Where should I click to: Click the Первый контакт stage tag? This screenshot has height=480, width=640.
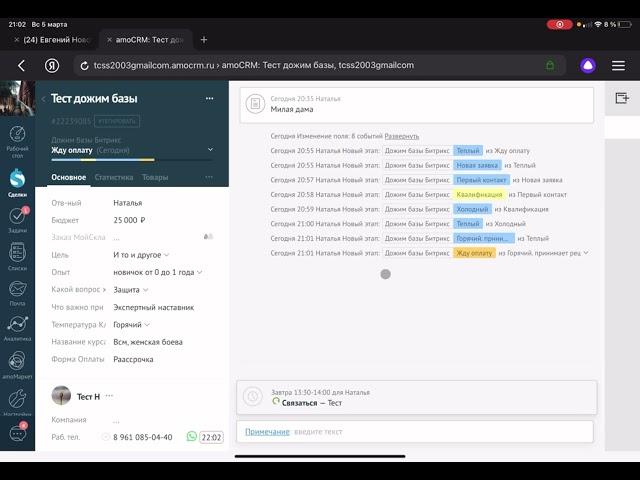(x=481, y=180)
